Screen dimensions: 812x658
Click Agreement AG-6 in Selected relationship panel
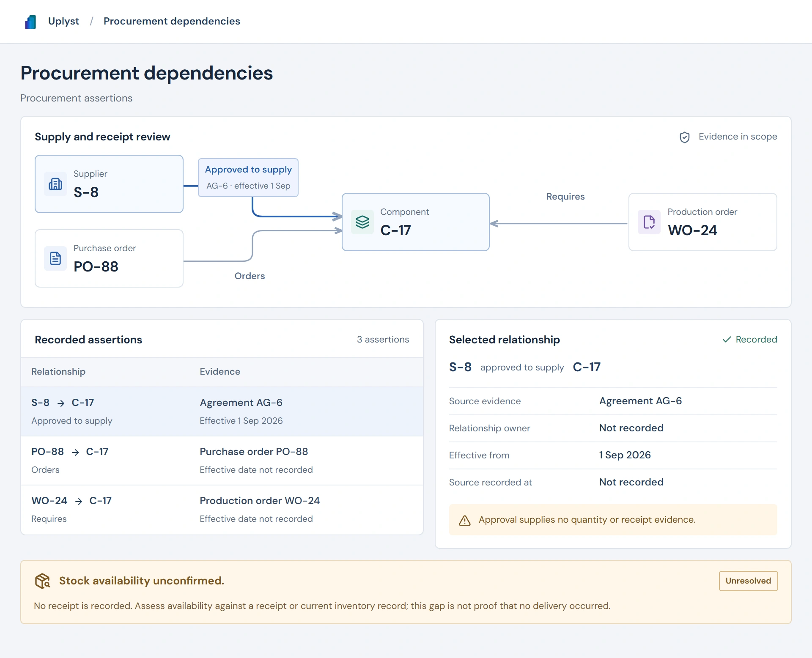(x=640, y=401)
